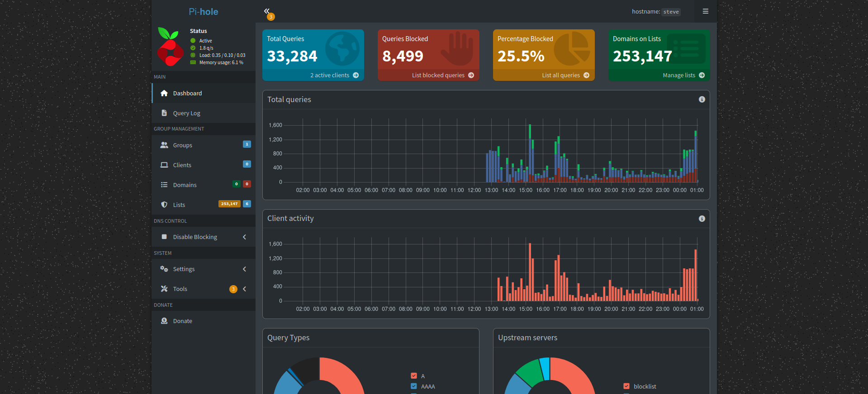Click the Domains on Lists 253,147 value
Screen dimensions: 868x394
(x=643, y=56)
